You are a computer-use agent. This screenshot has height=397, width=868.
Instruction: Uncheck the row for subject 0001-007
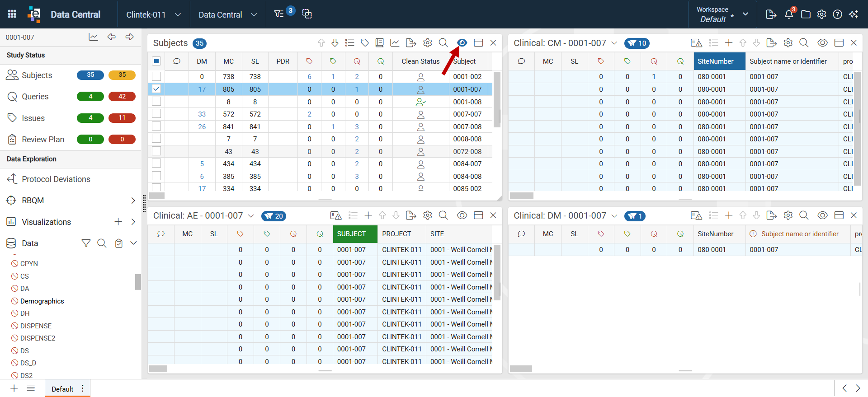click(156, 89)
